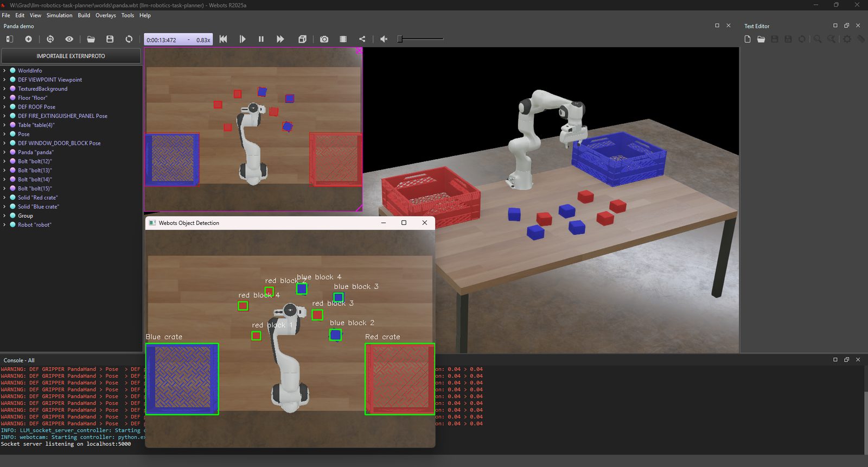Reset the simulation to its start
868x467 pixels.
click(x=223, y=39)
